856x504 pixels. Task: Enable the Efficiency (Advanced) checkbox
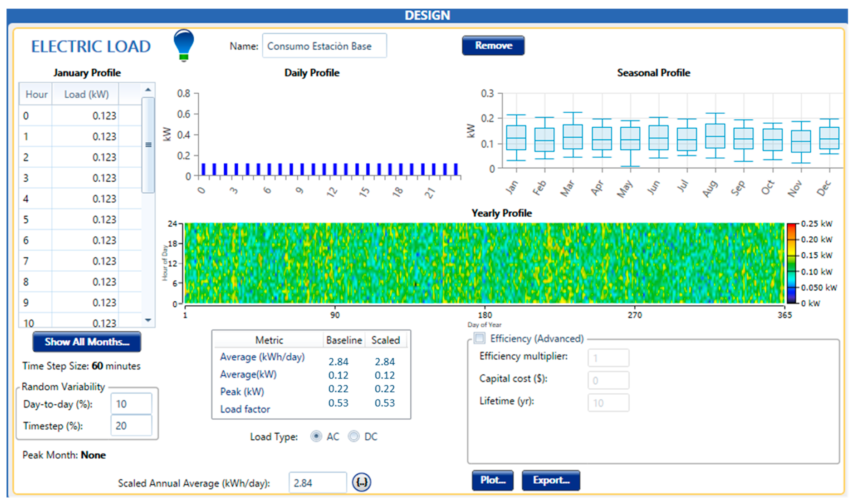pos(479,338)
